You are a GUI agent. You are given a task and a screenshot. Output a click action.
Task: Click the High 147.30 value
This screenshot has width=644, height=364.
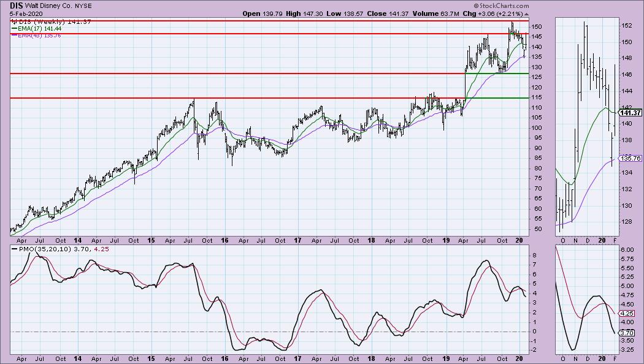[x=304, y=13]
